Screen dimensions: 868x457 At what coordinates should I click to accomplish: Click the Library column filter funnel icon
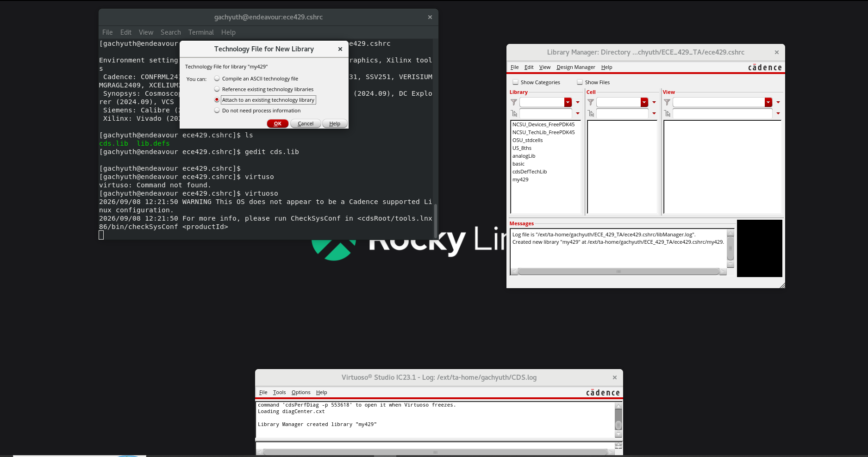pos(514,102)
